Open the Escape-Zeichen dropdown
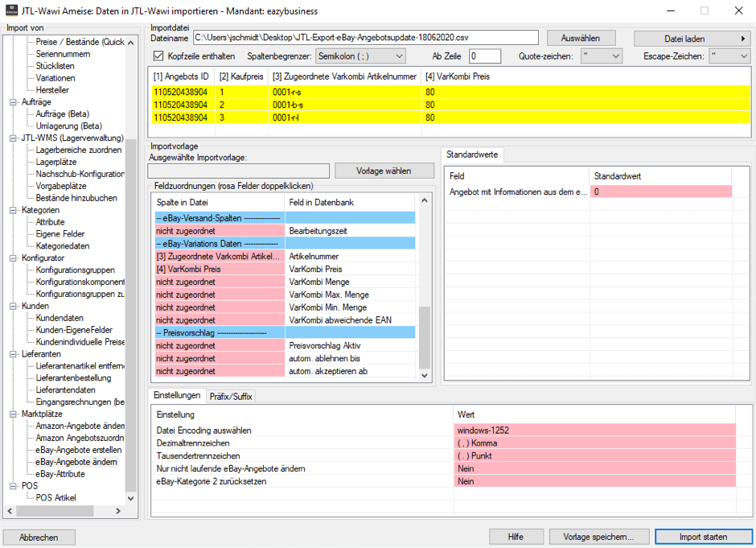756x548 pixels. [729, 56]
